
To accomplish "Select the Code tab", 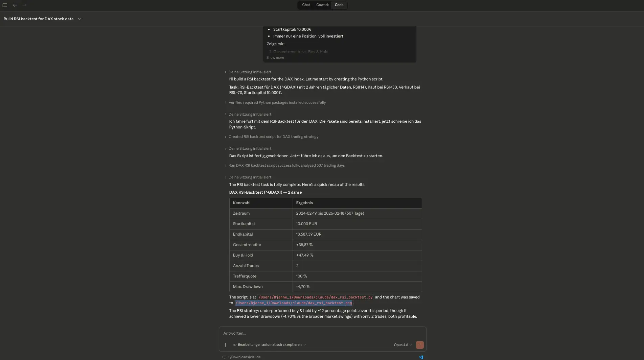I will 339,5.
